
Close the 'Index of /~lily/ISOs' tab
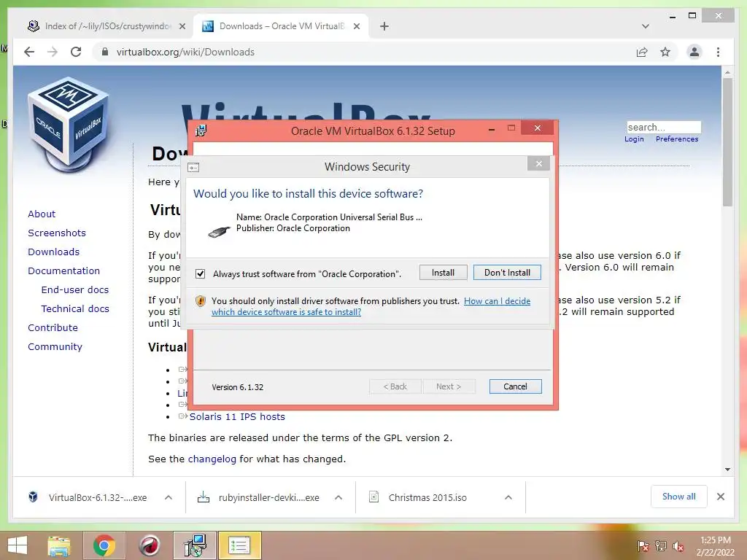point(182,26)
